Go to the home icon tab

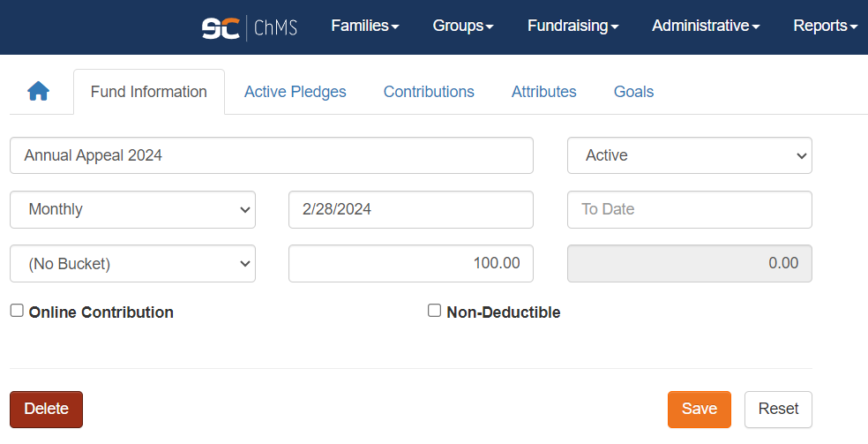click(x=38, y=91)
